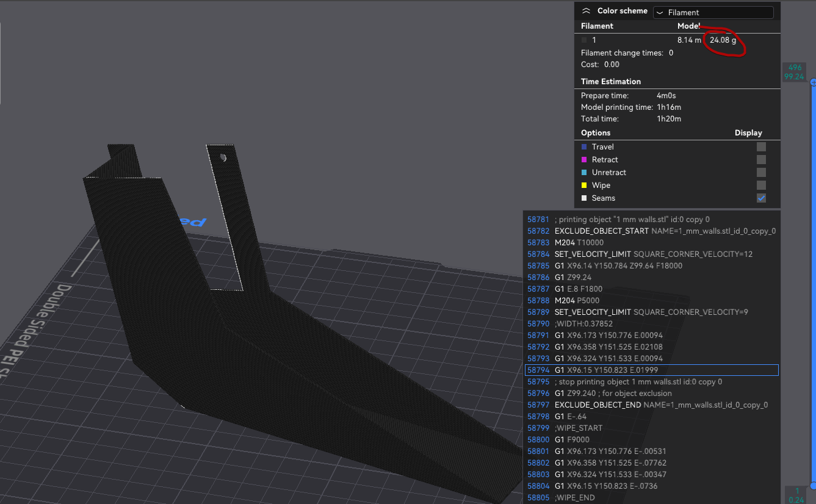
Task: Collapse the legend with the double-chevron icon
Action: tap(586, 11)
